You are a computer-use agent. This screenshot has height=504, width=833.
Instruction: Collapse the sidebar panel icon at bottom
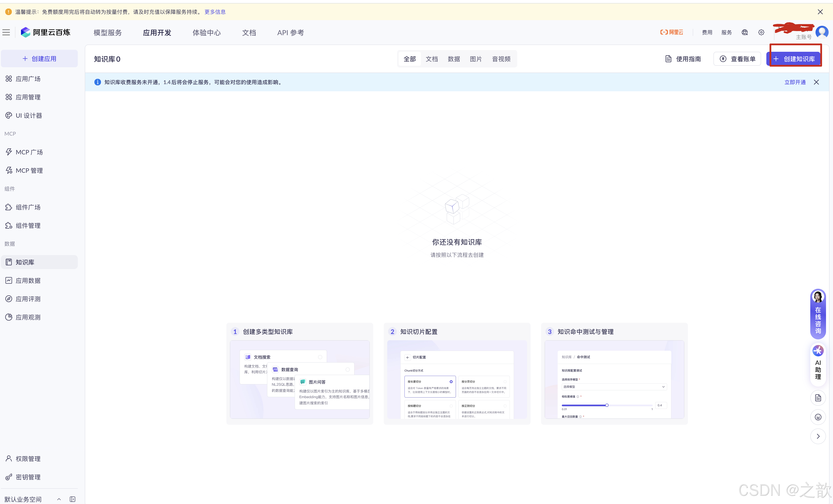72,499
